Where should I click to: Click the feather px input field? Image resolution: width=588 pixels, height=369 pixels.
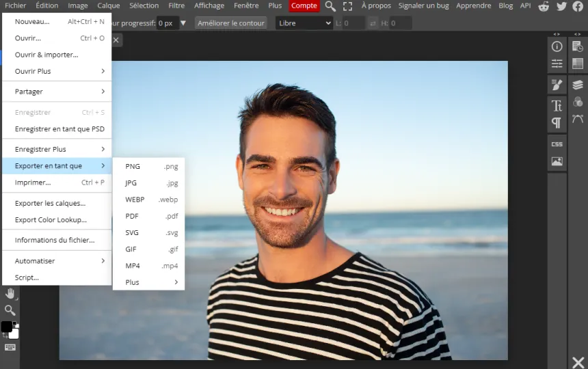(168, 23)
